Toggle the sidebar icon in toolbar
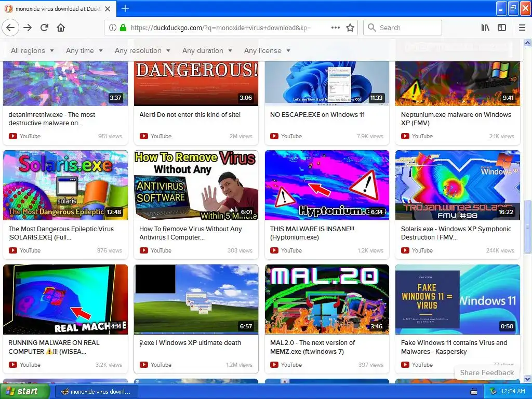 pos(502,28)
